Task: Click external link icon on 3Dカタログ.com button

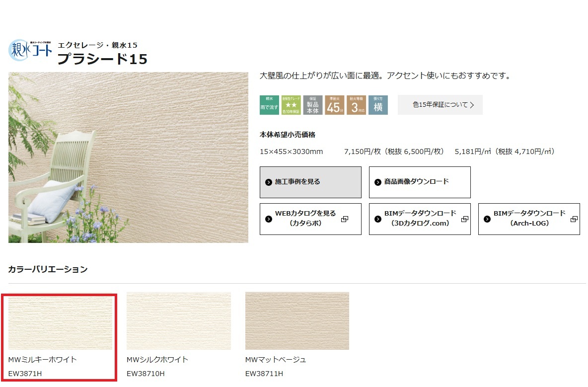Action: click(x=465, y=219)
